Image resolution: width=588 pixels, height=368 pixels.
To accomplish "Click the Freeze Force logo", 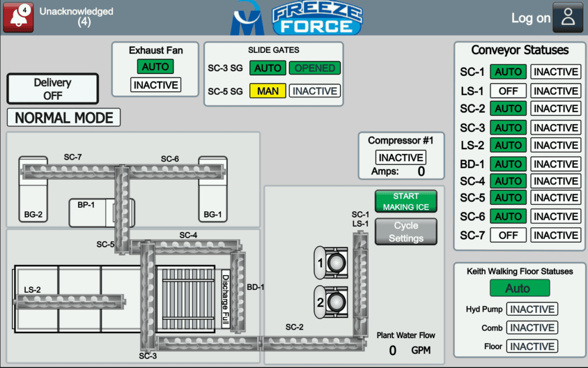I will coord(317,19).
